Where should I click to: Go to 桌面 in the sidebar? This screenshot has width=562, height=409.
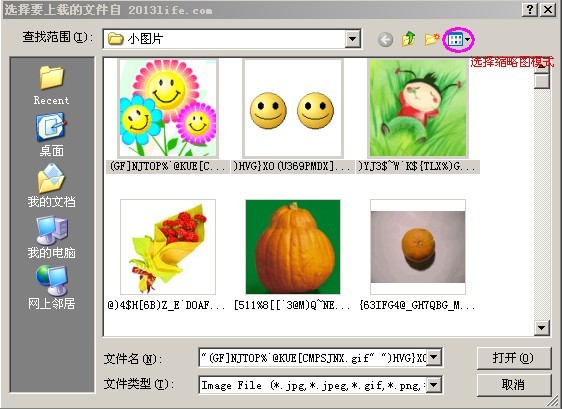click(x=52, y=135)
